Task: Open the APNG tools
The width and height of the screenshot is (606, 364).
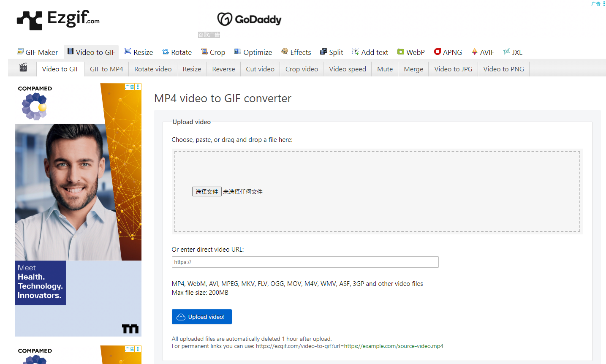Action: point(448,52)
